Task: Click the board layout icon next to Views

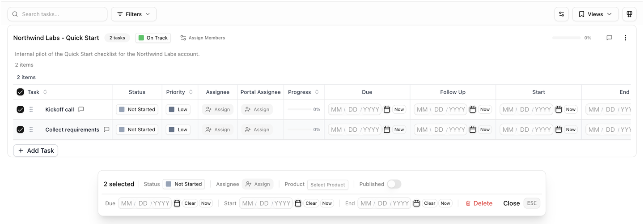Action: pyautogui.click(x=629, y=14)
